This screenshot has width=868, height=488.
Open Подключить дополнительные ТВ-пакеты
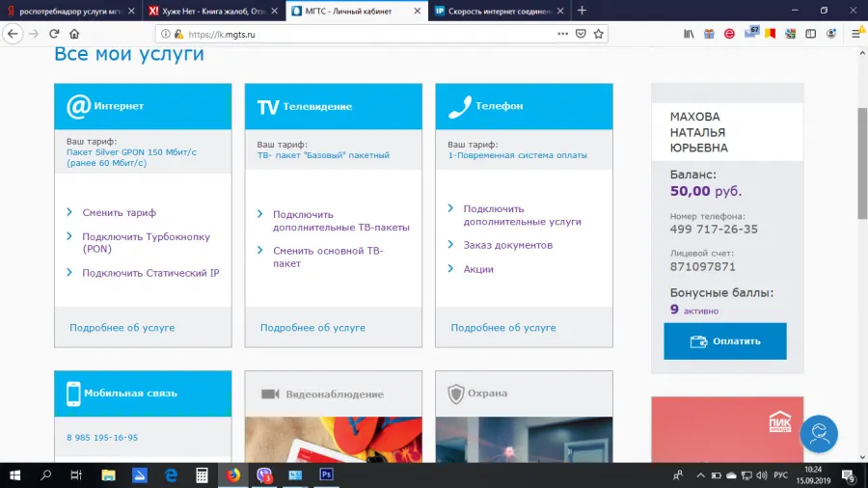point(341,221)
